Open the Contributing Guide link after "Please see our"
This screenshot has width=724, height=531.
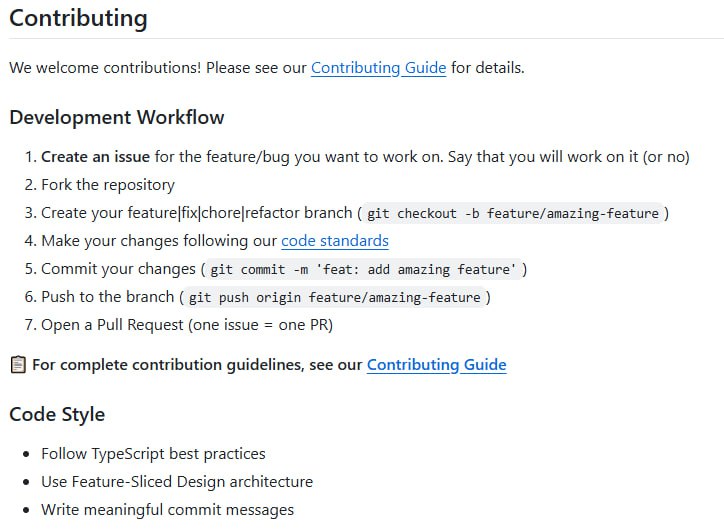click(378, 68)
